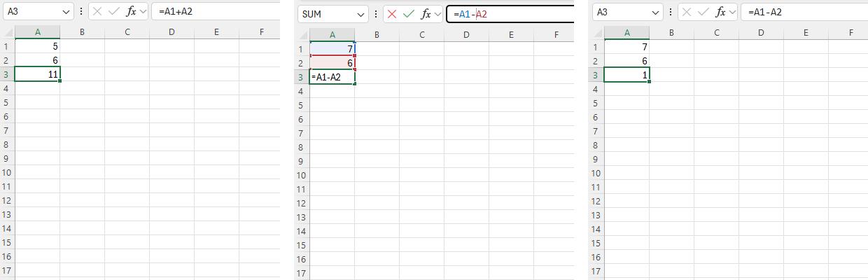Image resolution: width=868 pixels, height=280 pixels.
Task: Select the cell containing 11
Action: tap(37, 74)
